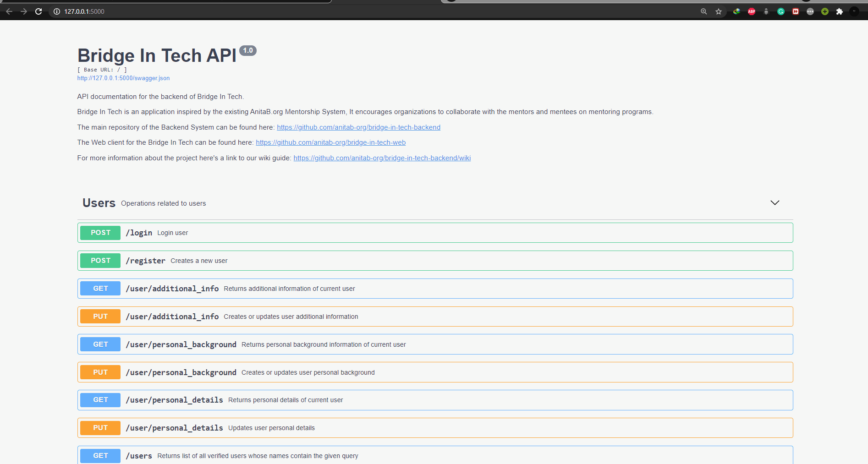Click 'Creates or updates user personal background' text
The image size is (868, 464).
coord(308,372)
